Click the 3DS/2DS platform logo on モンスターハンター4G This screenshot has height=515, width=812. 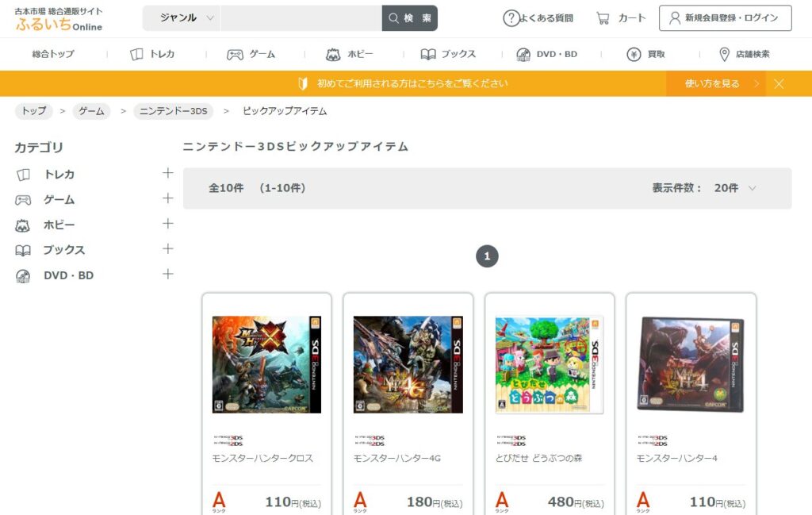[370, 440]
